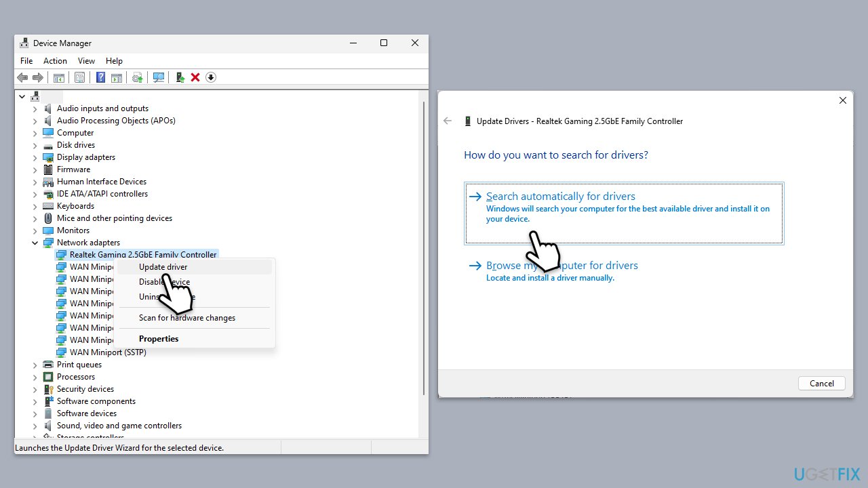Toggle the Show/Hide Console Tree toolbar icon

[x=59, y=77]
